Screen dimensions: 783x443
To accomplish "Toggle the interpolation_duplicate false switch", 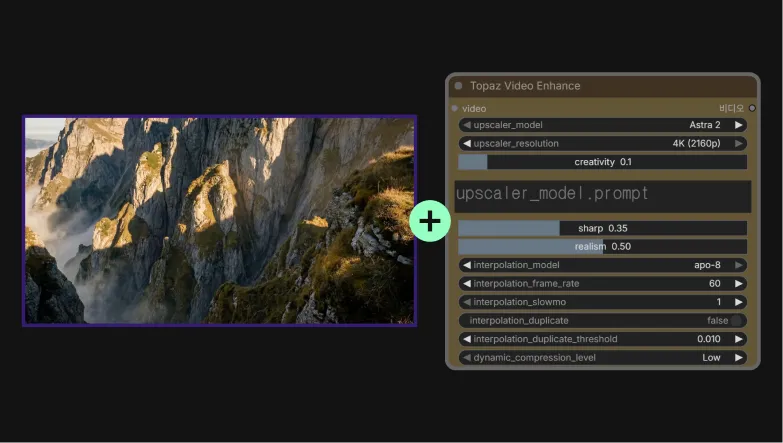I will 737,321.
